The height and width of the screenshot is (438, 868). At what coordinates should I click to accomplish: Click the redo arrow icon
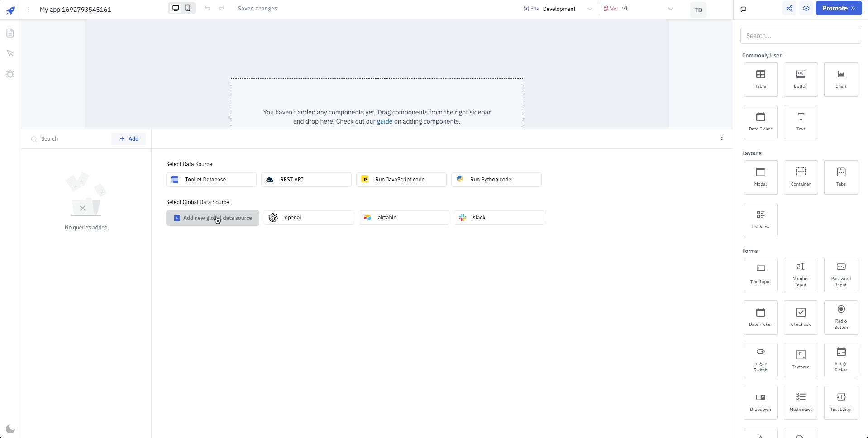222,8
